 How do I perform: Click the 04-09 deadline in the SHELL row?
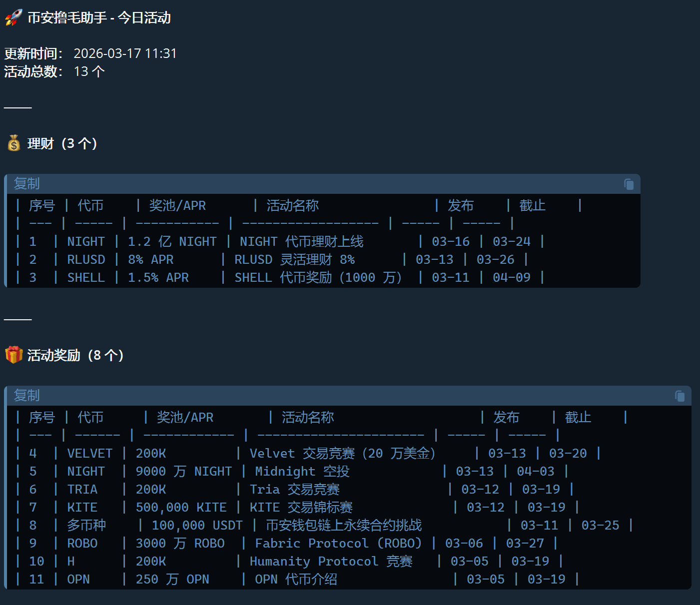512,278
